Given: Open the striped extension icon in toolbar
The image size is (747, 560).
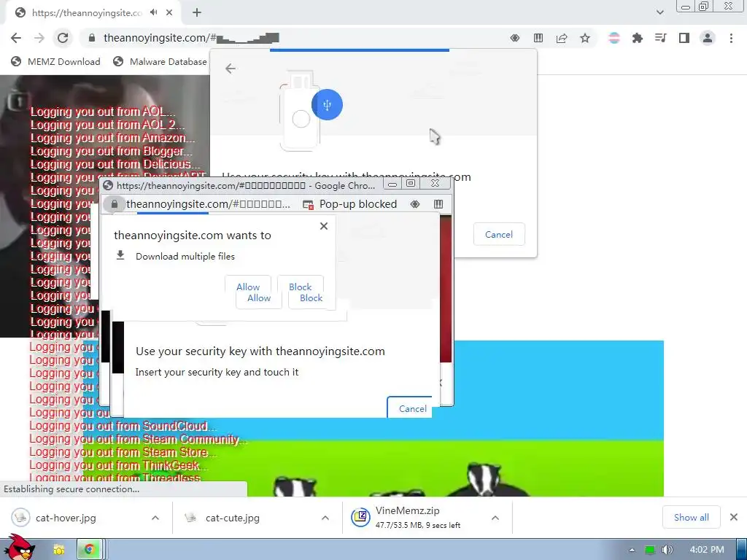Looking at the screenshot, I should pyautogui.click(x=614, y=38).
